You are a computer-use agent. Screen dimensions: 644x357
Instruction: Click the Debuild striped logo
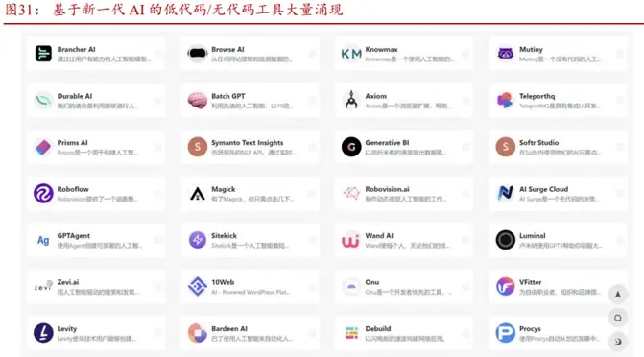click(351, 333)
